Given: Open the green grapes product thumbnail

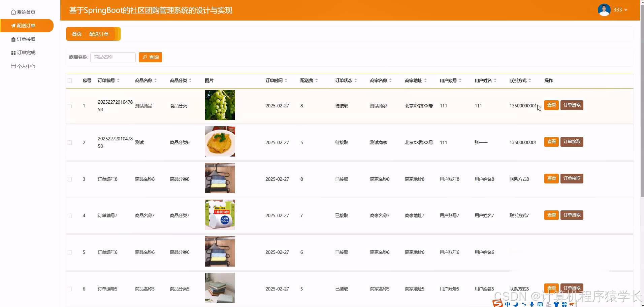Looking at the screenshot, I should (x=220, y=105).
